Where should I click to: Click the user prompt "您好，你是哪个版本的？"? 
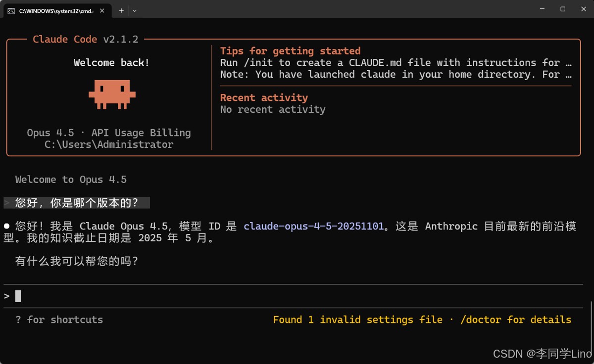pyautogui.click(x=77, y=203)
